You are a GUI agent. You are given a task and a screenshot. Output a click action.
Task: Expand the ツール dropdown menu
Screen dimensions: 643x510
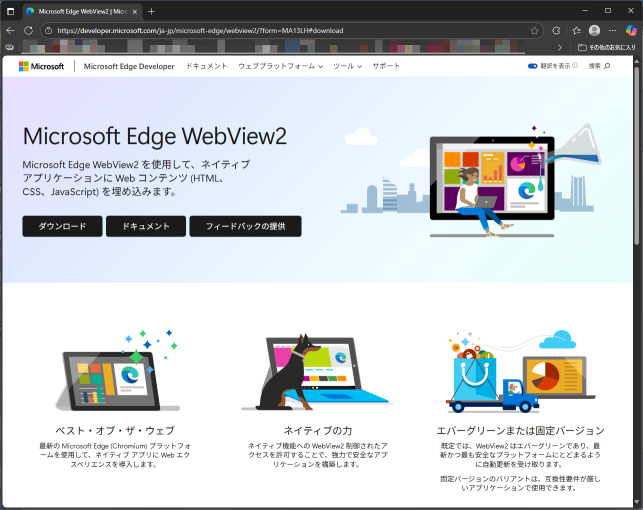click(347, 66)
